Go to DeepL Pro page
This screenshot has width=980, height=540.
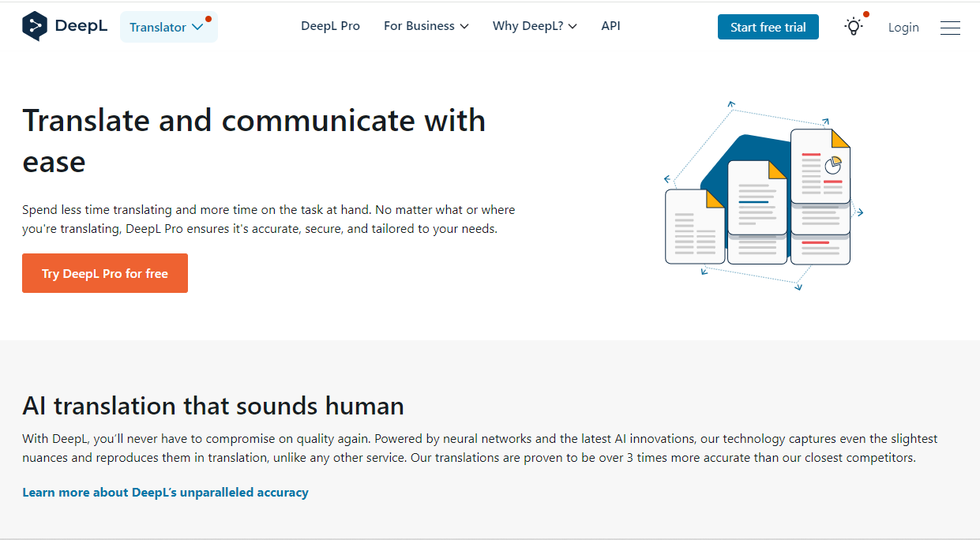point(330,26)
